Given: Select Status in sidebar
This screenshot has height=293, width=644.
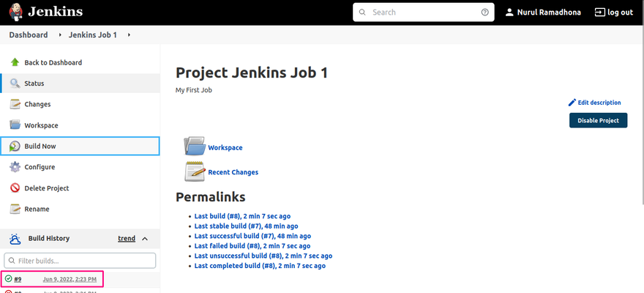Looking at the screenshot, I should point(34,84).
